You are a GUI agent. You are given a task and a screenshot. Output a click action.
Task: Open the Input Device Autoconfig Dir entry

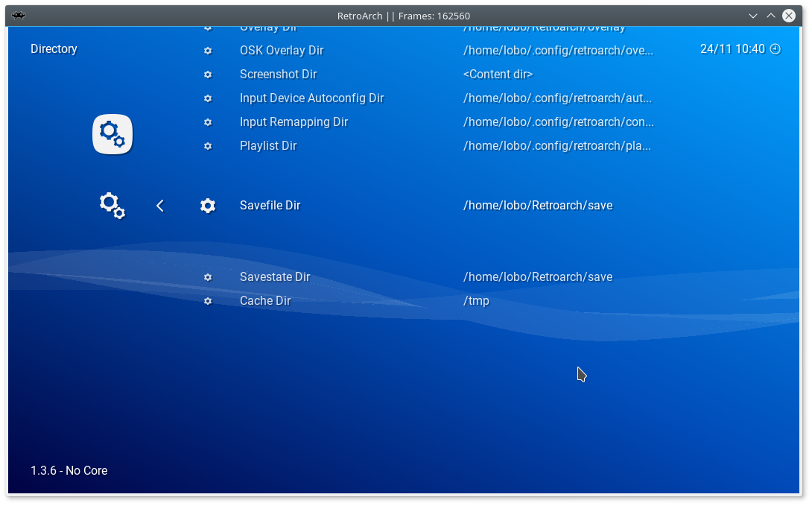tap(311, 98)
